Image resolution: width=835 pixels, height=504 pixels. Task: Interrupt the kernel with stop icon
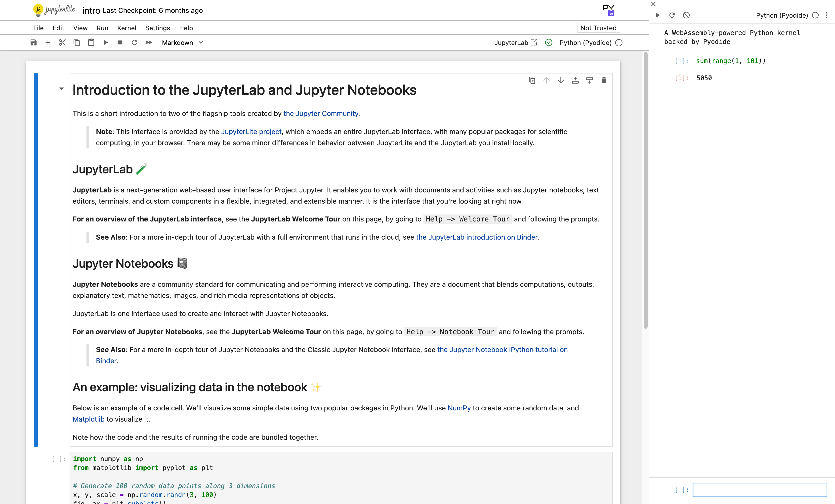[120, 43]
